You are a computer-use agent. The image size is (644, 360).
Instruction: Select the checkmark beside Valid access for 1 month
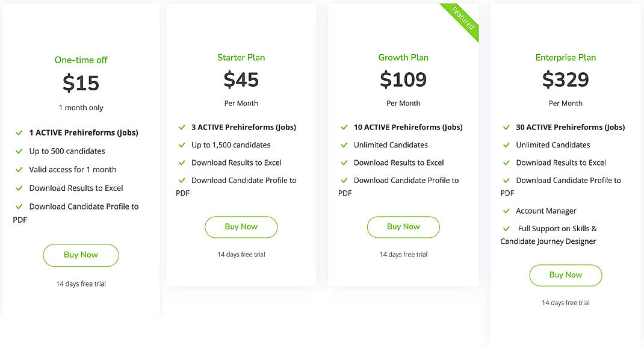(19, 169)
